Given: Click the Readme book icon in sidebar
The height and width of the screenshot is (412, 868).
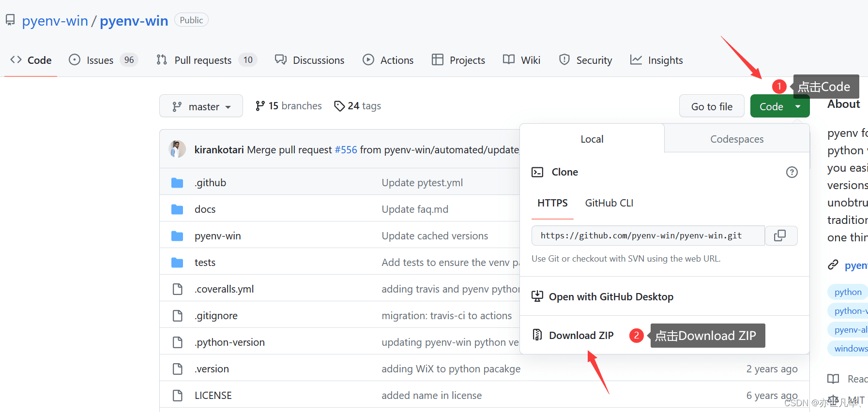Looking at the screenshot, I should (833, 379).
